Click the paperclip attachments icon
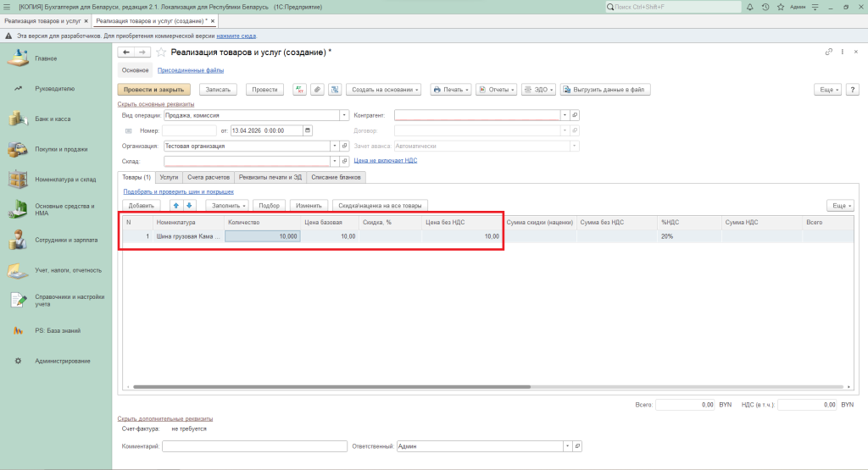This screenshot has height=470, width=868. click(316, 89)
